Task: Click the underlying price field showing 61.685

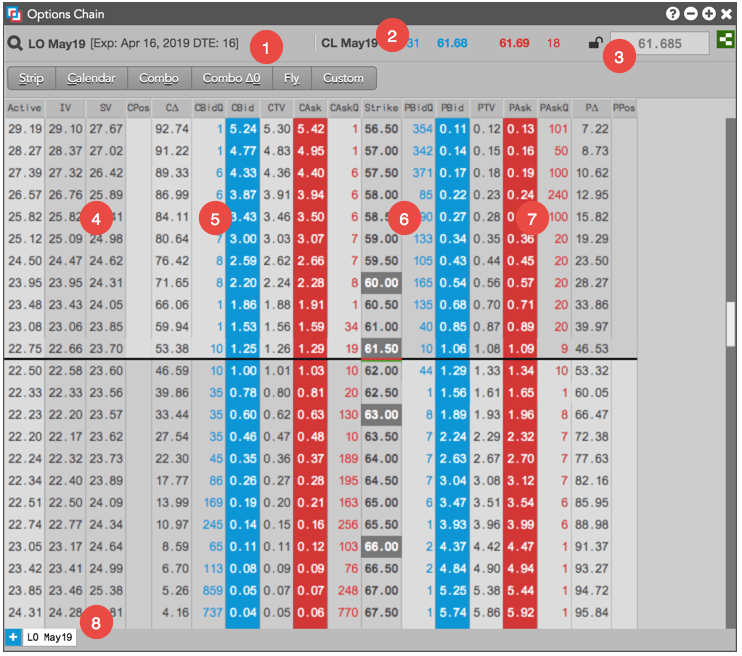Action: click(x=660, y=44)
